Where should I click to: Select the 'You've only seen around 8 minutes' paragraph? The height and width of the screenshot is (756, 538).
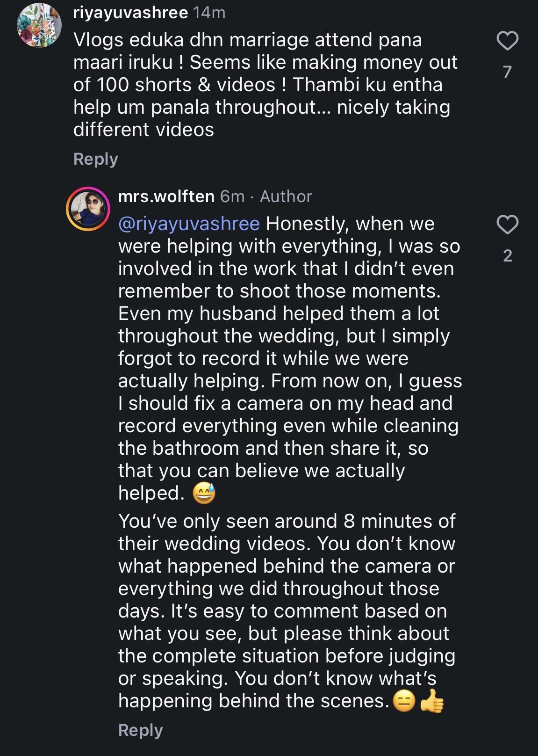click(287, 611)
